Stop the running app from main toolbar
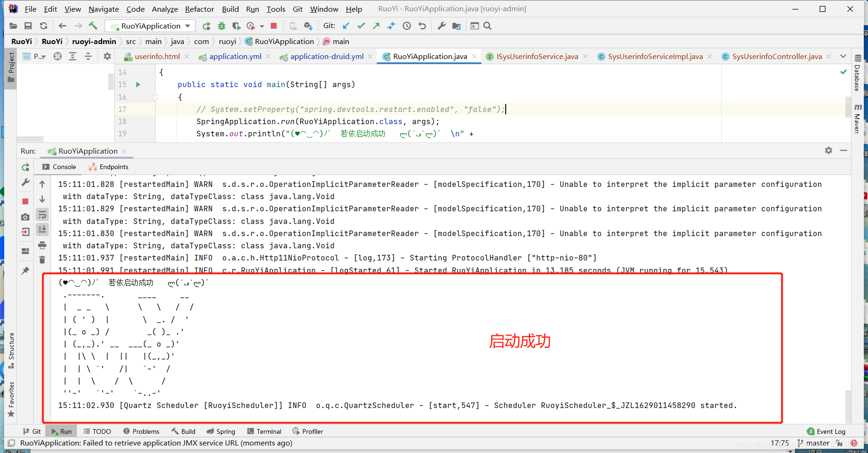868x453 pixels. (274, 26)
